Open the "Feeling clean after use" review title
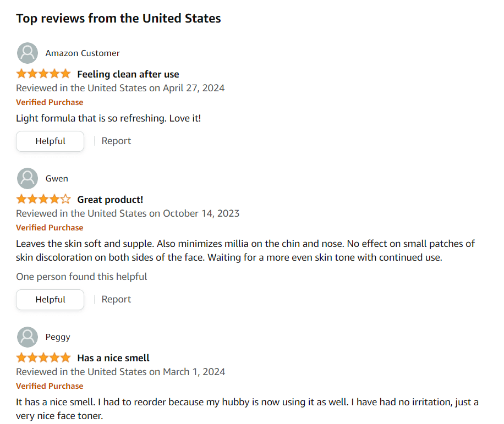 tap(128, 74)
